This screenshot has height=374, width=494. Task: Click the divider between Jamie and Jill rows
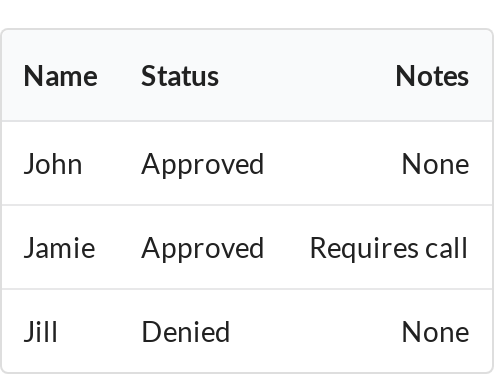click(x=247, y=289)
